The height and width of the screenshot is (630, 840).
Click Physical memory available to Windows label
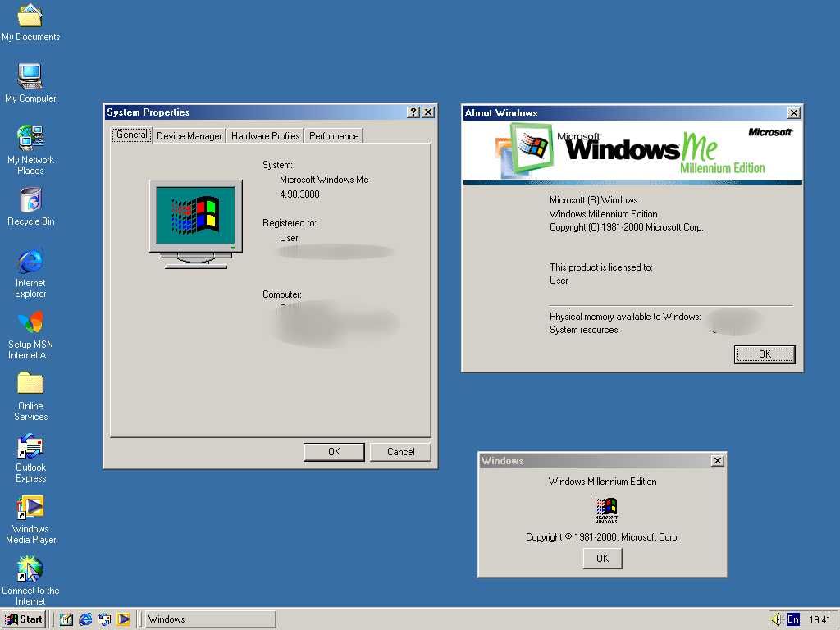[x=625, y=317]
